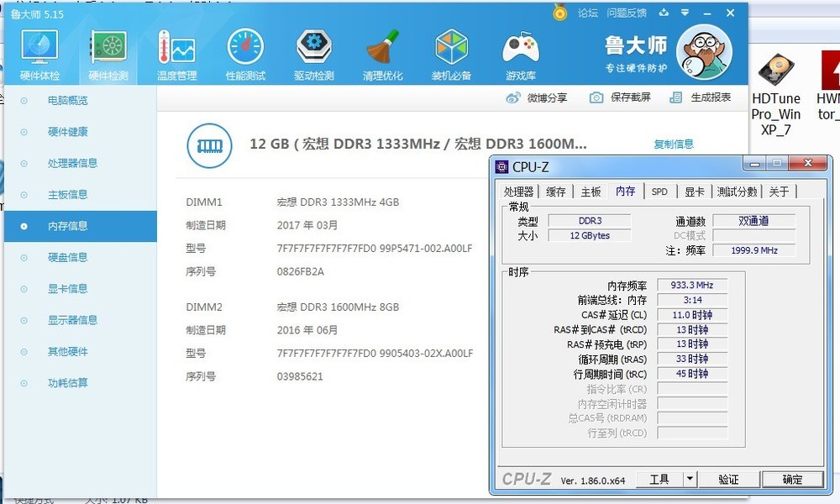The image size is (840, 504).
Task: Open 问题反馈 feedback link
Action: point(627,13)
